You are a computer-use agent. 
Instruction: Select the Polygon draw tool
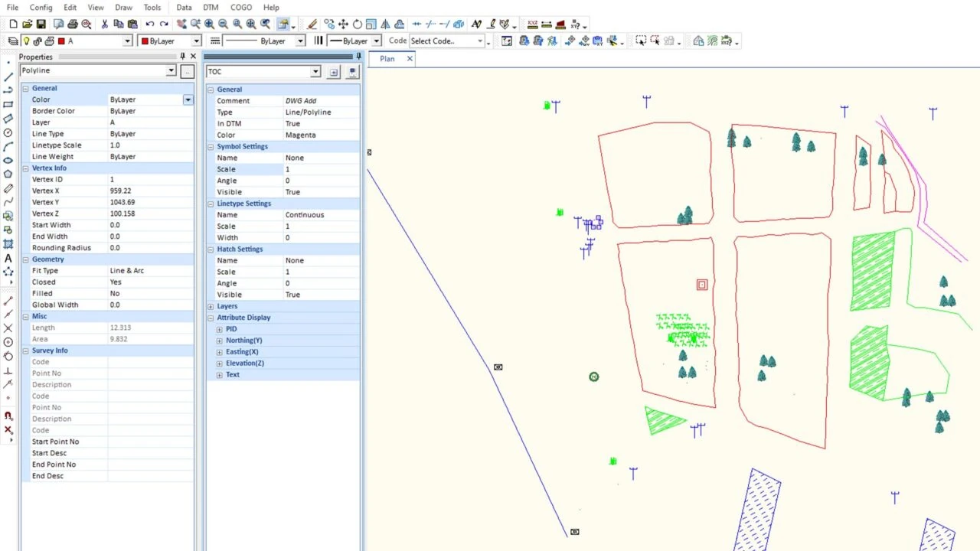(8, 174)
